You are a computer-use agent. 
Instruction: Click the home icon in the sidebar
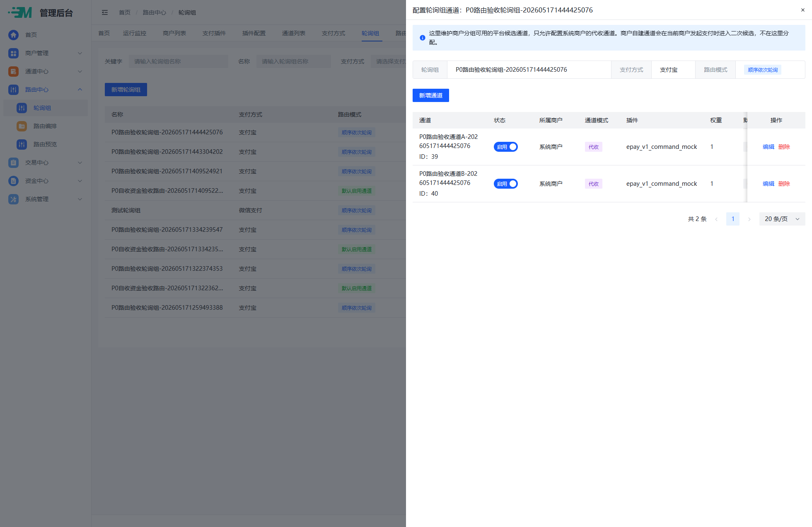click(13, 35)
